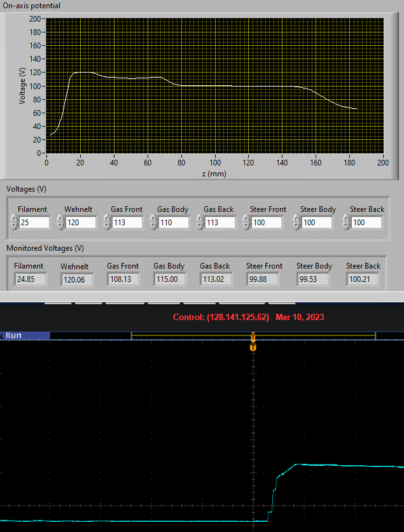Viewport: 404px width, 532px height.
Task: Click the monitored Steer Front value 99.88
Action: 263,279
